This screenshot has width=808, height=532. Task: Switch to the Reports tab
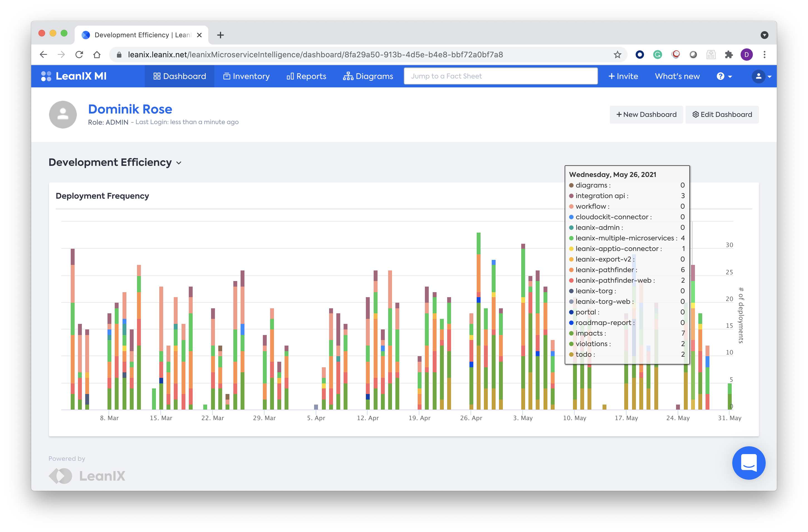(x=306, y=76)
